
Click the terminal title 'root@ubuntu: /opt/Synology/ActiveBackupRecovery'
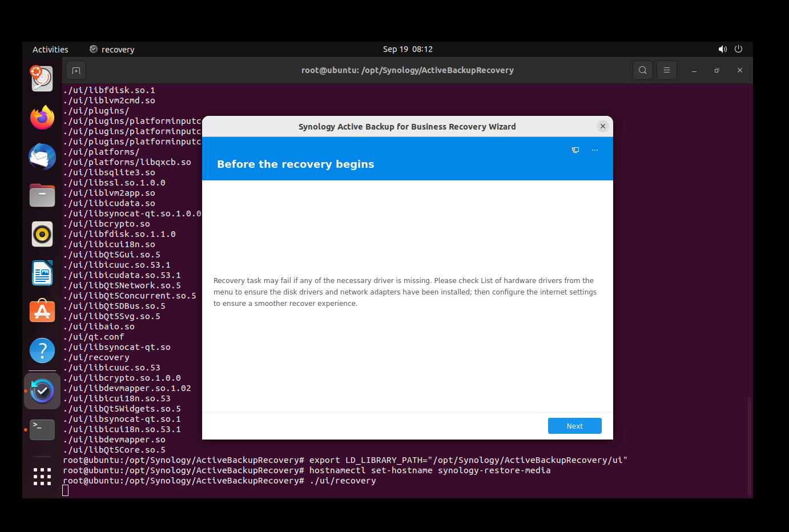(408, 70)
